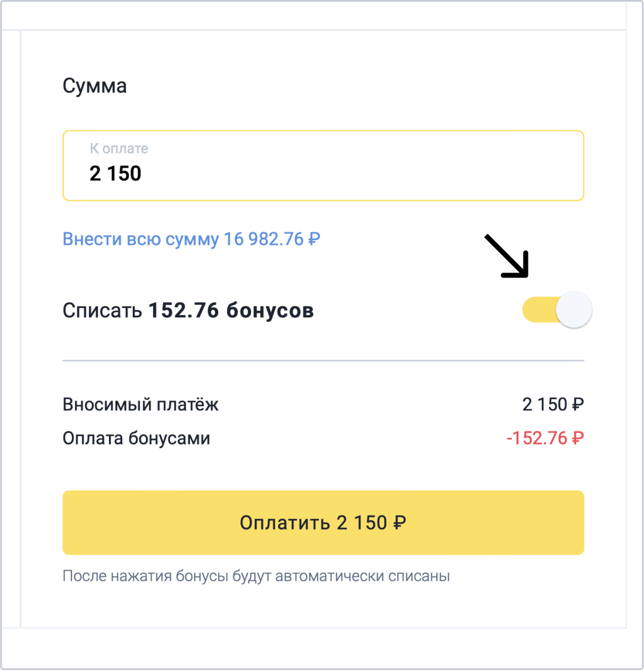Click the note about bonuses being auto-deducted
Screen dimensions: 644x670
[256, 576]
